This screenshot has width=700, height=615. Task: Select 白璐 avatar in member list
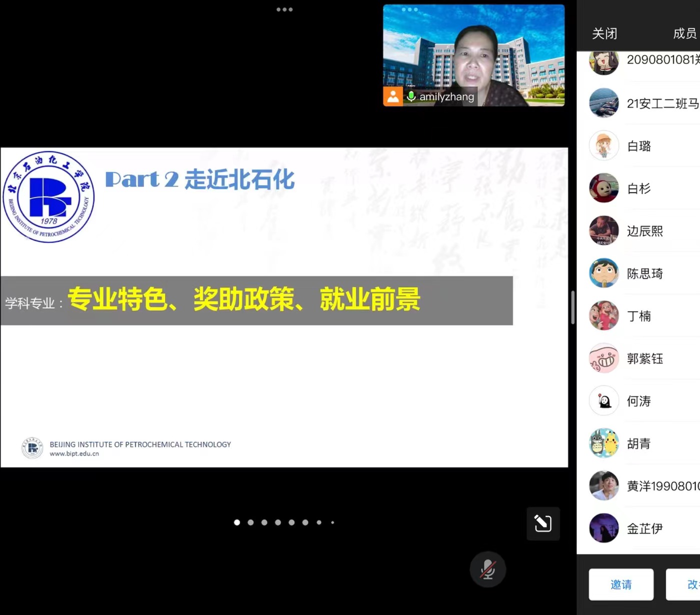(604, 146)
